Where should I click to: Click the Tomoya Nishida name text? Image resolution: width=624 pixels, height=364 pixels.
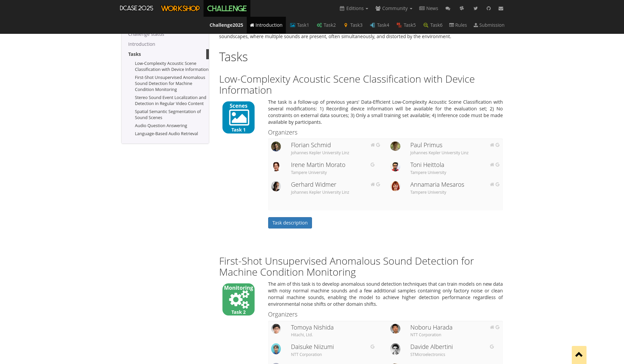pos(312,327)
